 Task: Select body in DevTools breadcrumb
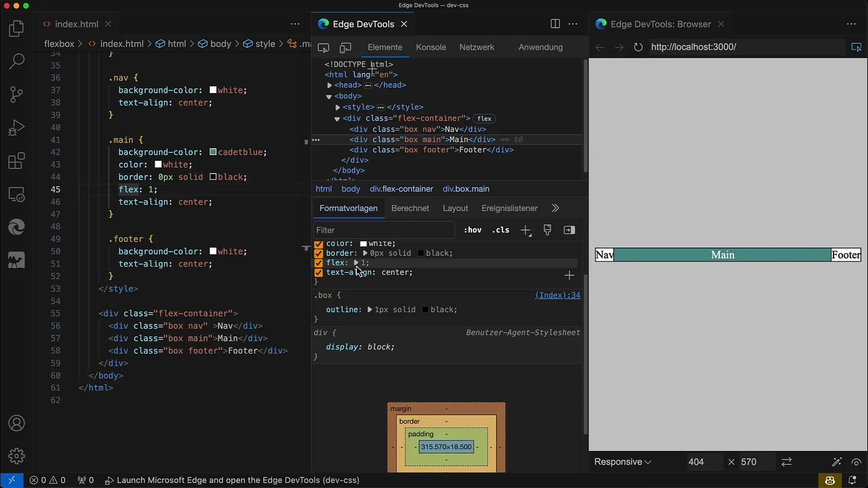350,189
